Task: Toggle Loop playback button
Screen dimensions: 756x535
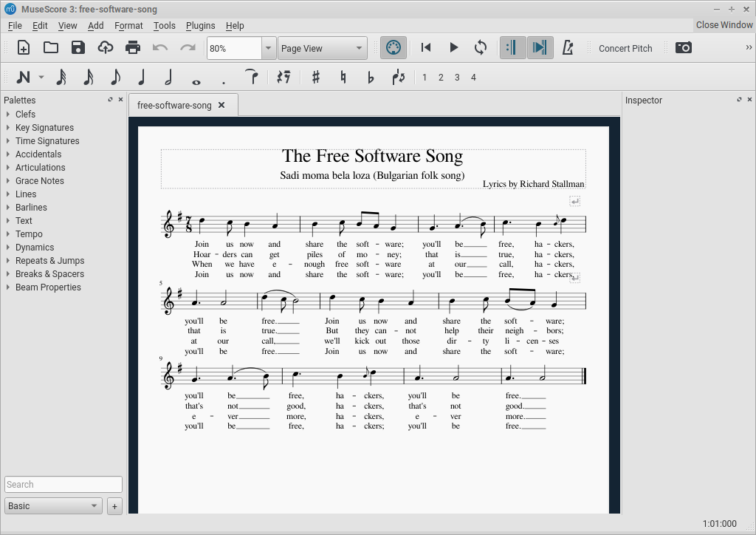Action: tap(481, 48)
